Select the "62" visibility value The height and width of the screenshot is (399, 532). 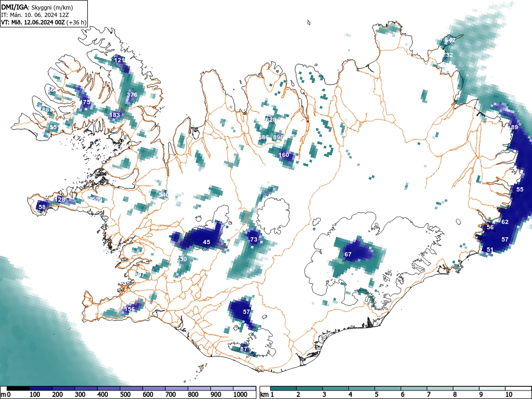(505, 222)
